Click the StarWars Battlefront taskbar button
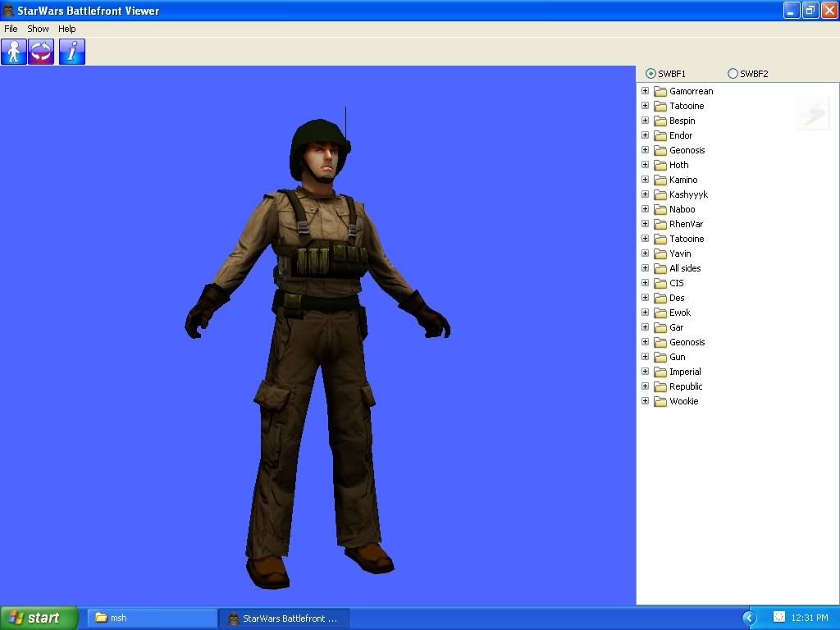Screen dimensions: 840x630 point(284,618)
